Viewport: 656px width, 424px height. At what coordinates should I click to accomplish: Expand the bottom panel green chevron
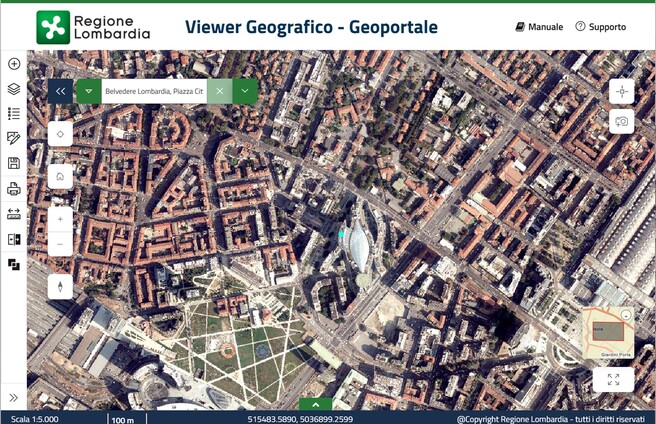click(315, 404)
